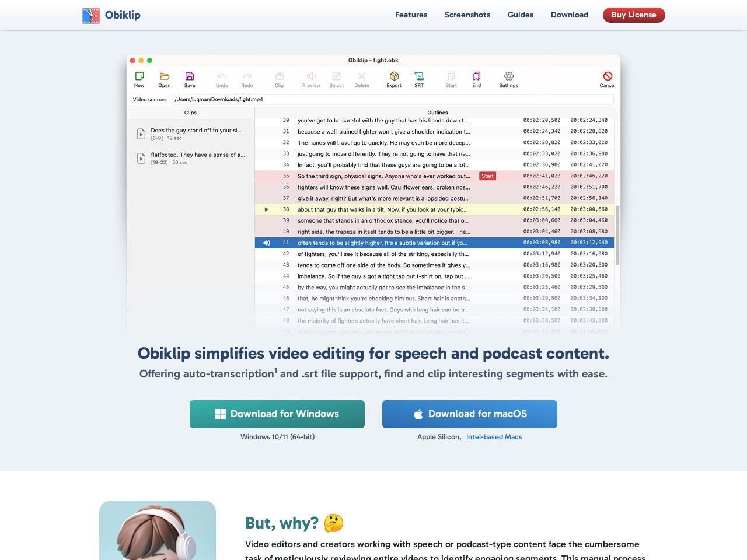Click the Cancel toolbar icon

(x=608, y=76)
